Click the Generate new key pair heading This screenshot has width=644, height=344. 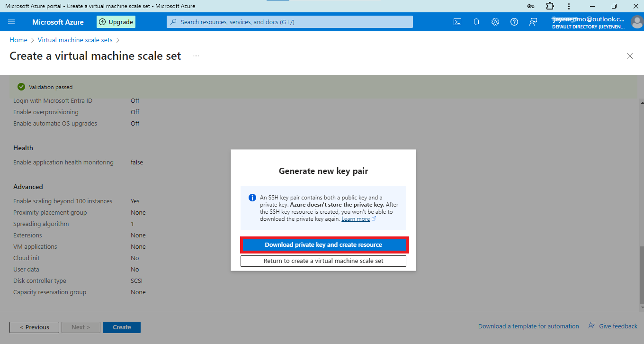(x=323, y=171)
